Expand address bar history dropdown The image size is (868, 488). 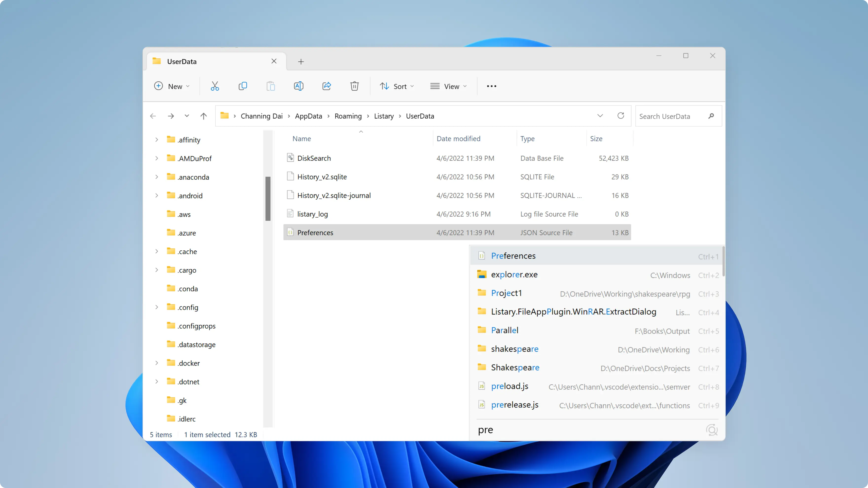pos(600,116)
